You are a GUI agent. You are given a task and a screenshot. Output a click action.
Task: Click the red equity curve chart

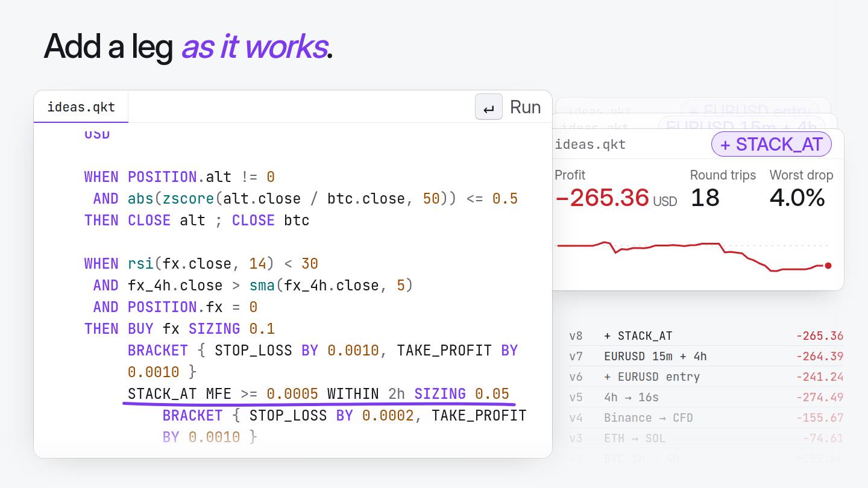pos(693,256)
